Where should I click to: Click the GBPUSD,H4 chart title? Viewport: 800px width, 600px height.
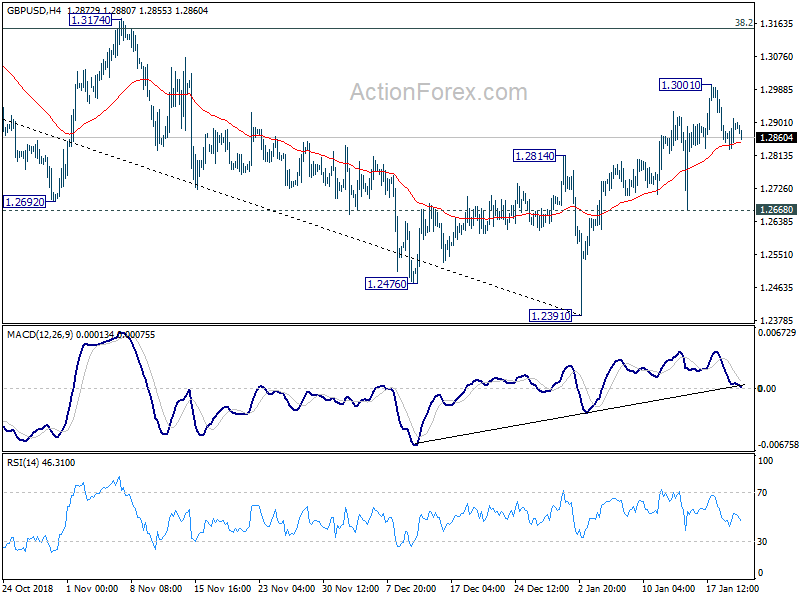click(x=34, y=10)
